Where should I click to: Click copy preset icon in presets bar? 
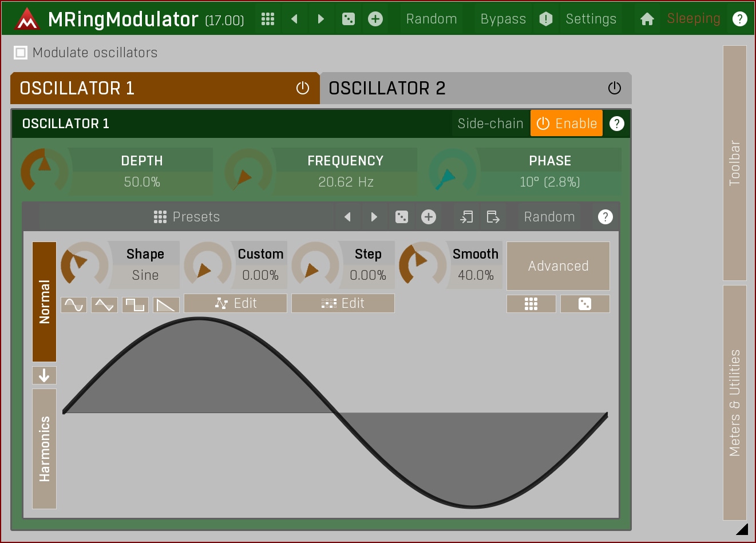click(x=466, y=217)
